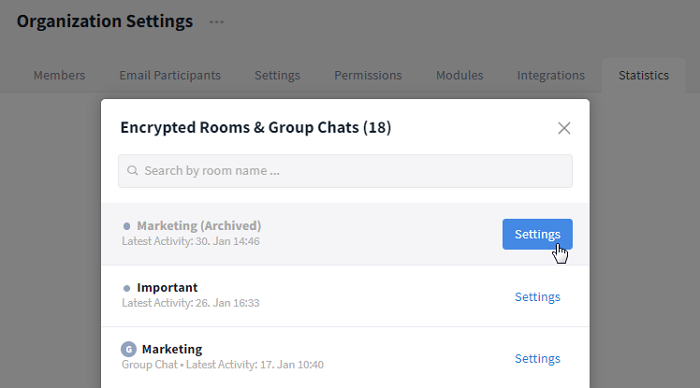Click the Encrypted Rooms & Group Chats (18) heading
Image resolution: width=700 pixels, height=388 pixels.
[x=256, y=128]
